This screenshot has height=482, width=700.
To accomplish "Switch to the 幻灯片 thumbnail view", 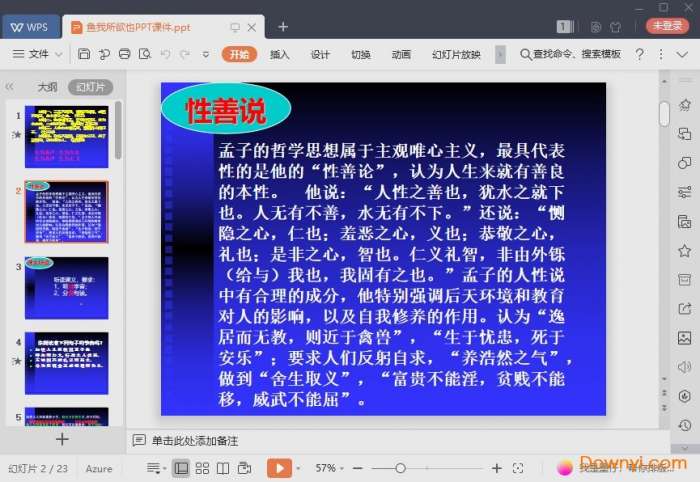I will pyautogui.click(x=90, y=87).
